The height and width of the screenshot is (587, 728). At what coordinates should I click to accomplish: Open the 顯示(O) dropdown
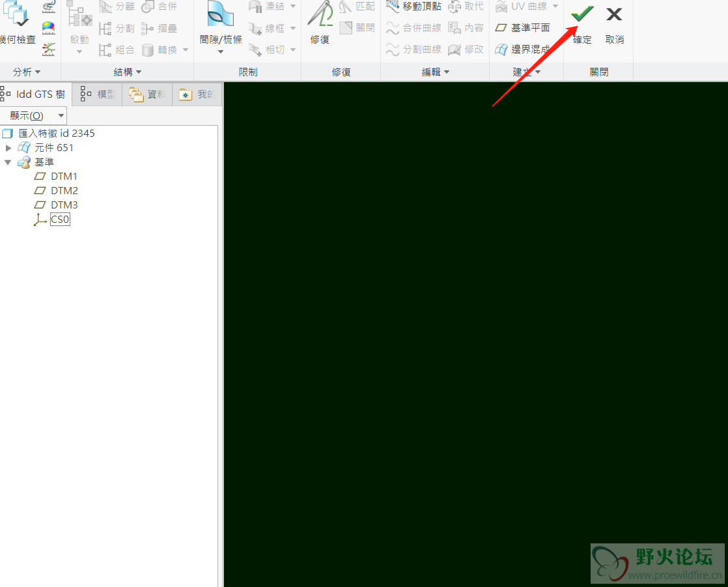click(33, 115)
